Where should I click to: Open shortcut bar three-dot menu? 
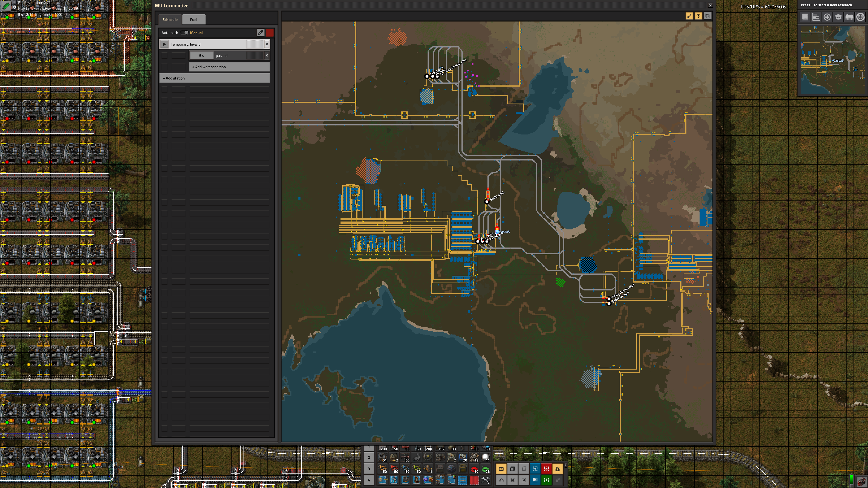click(x=565, y=466)
